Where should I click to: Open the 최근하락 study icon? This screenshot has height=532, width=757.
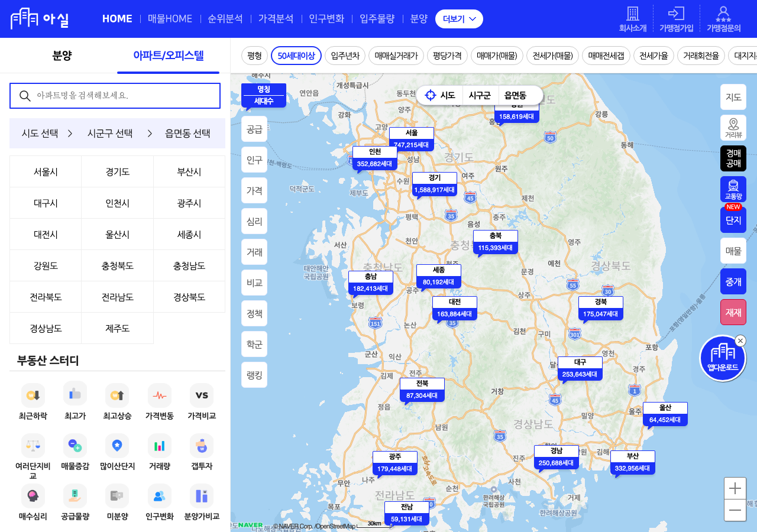(x=33, y=395)
